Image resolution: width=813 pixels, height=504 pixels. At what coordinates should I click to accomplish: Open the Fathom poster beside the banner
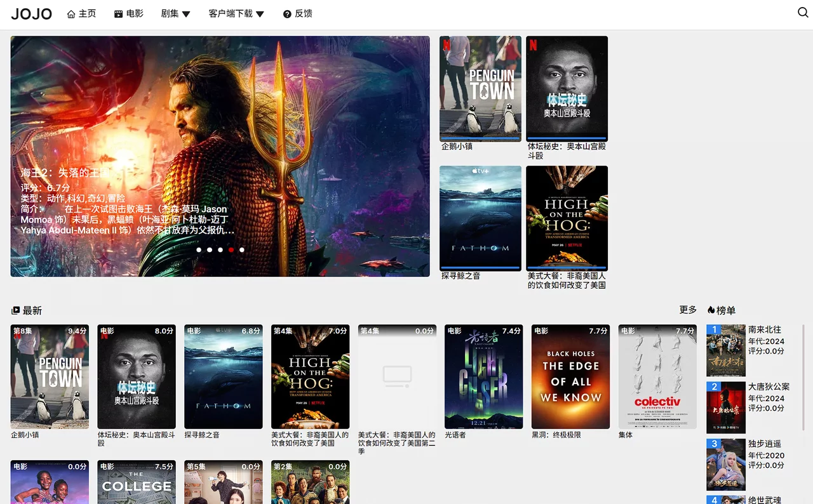click(480, 218)
